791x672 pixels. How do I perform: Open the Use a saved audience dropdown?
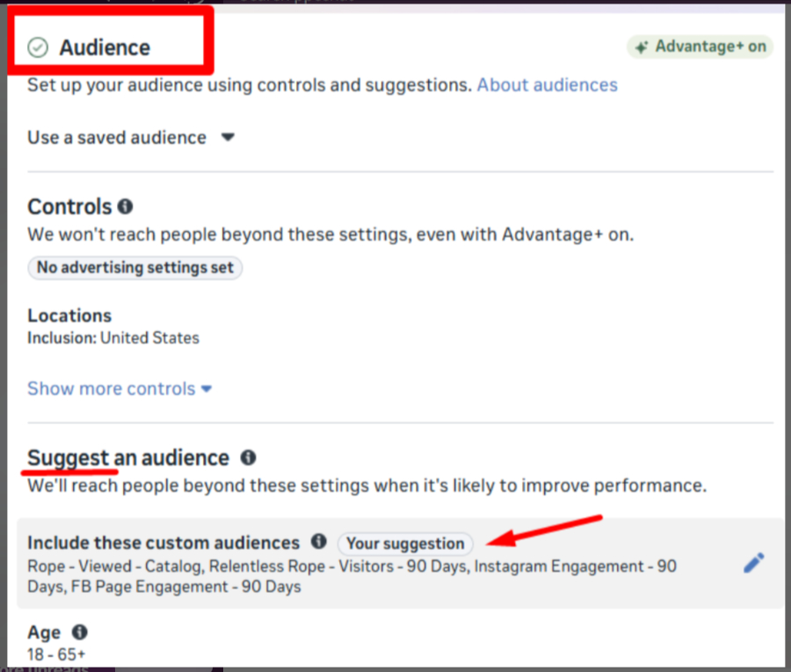pyautogui.click(x=117, y=138)
